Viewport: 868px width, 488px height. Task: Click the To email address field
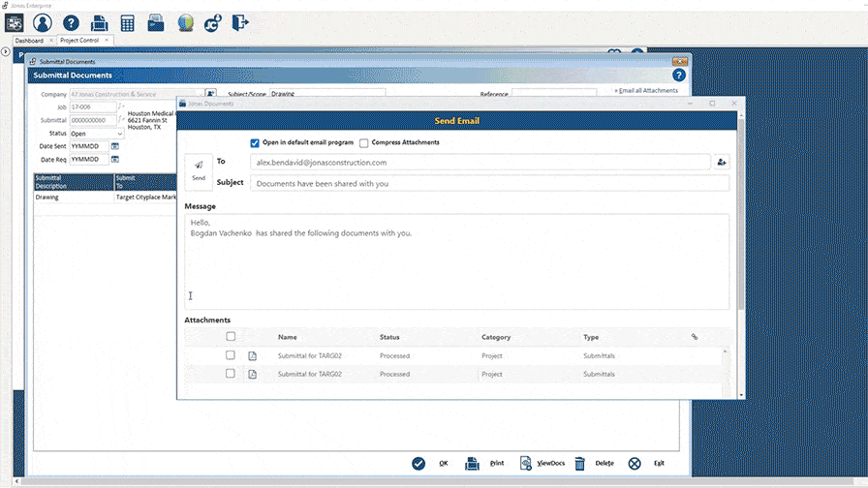point(480,162)
